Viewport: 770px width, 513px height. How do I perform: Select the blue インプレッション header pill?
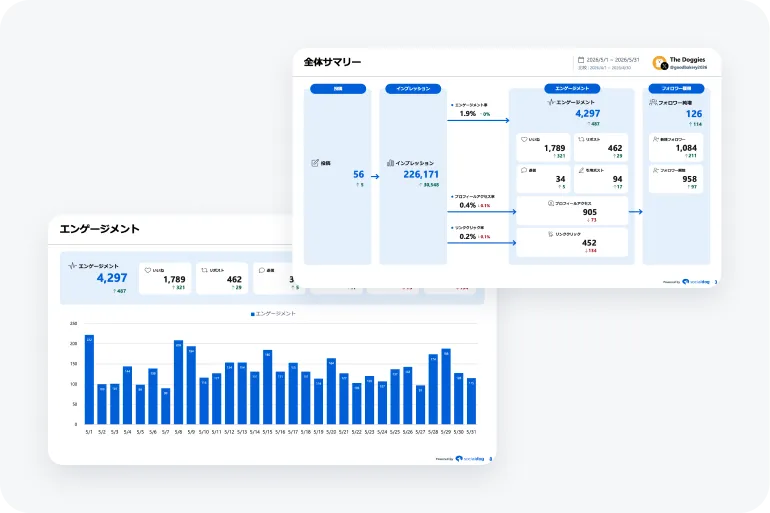(413, 89)
